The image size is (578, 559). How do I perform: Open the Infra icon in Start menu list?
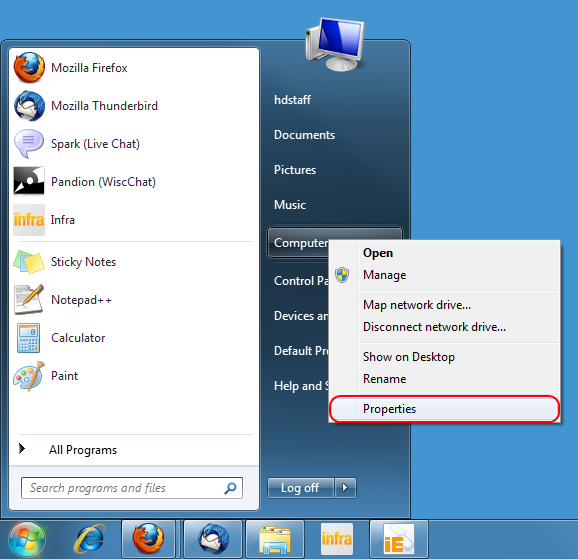coord(29,220)
